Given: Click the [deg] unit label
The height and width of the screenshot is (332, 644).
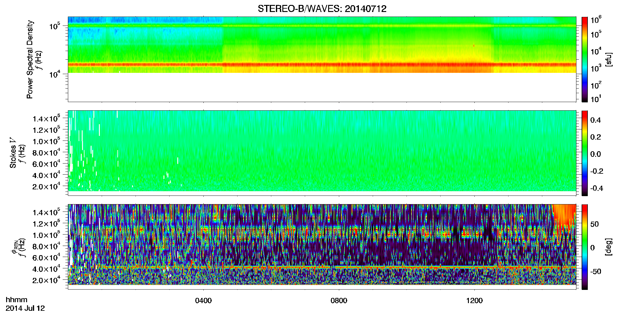Looking at the screenshot, I should (x=608, y=247).
